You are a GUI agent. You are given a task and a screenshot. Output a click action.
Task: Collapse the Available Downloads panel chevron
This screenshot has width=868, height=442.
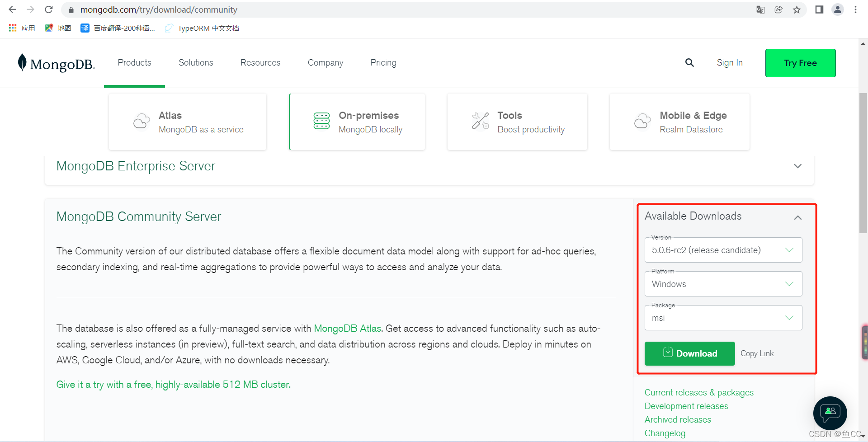coord(798,218)
